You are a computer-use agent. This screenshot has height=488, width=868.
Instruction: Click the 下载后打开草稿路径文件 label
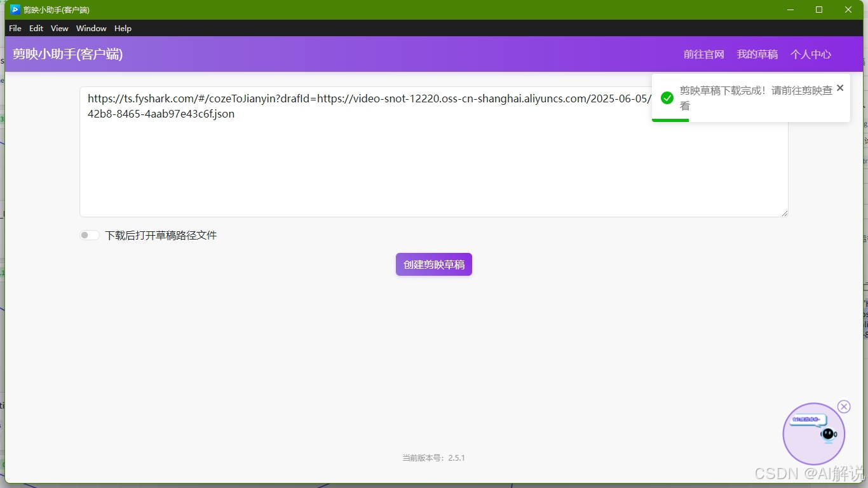pos(161,236)
